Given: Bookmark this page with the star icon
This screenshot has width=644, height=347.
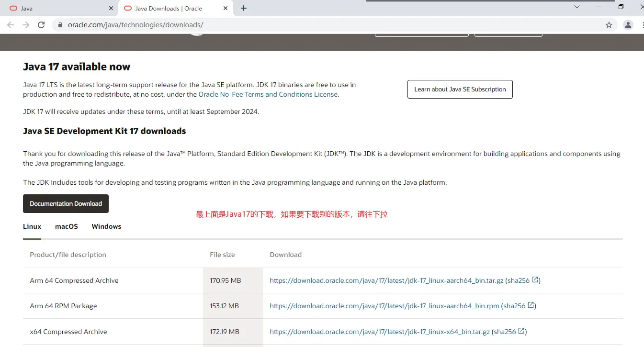Looking at the screenshot, I should [x=609, y=25].
